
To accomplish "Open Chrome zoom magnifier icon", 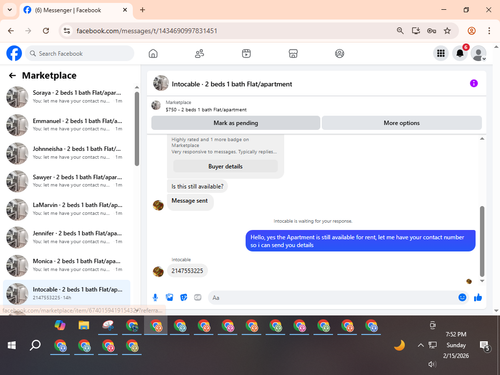I will pos(400,31).
